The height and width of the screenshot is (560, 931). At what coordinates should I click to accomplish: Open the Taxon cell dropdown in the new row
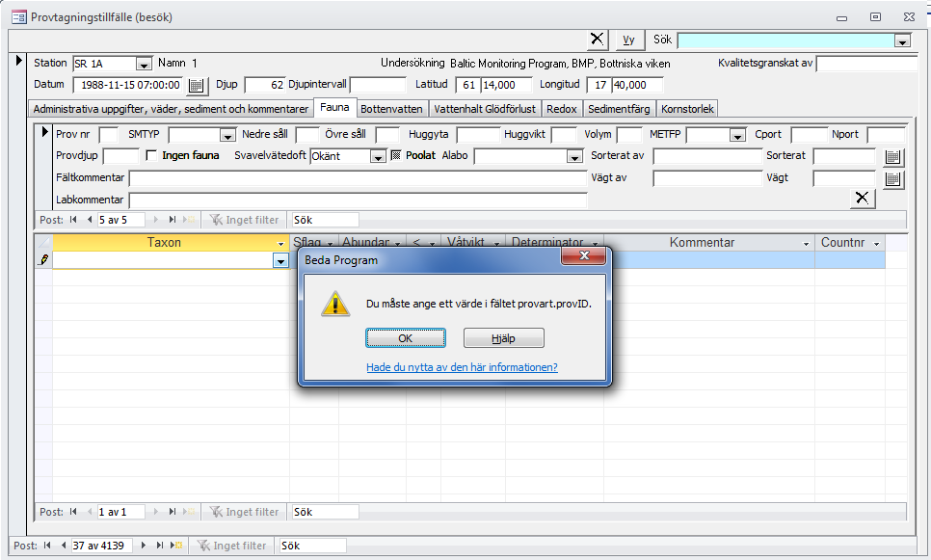click(x=280, y=260)
